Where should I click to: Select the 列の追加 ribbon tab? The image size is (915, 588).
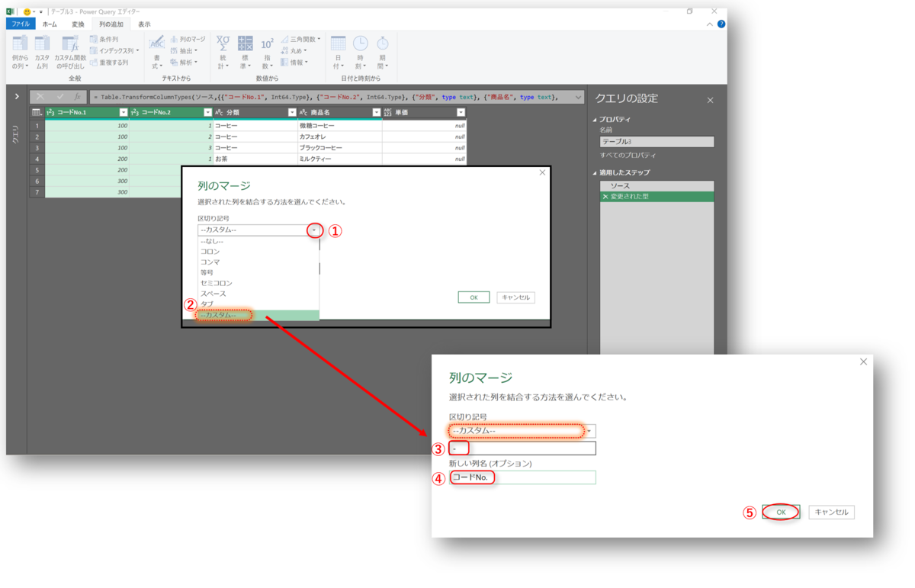point(111,24)
